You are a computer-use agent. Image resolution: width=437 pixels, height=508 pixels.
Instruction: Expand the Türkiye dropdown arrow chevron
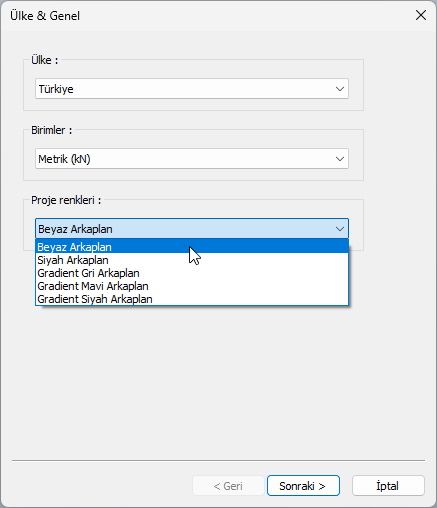tap(340, 89)
